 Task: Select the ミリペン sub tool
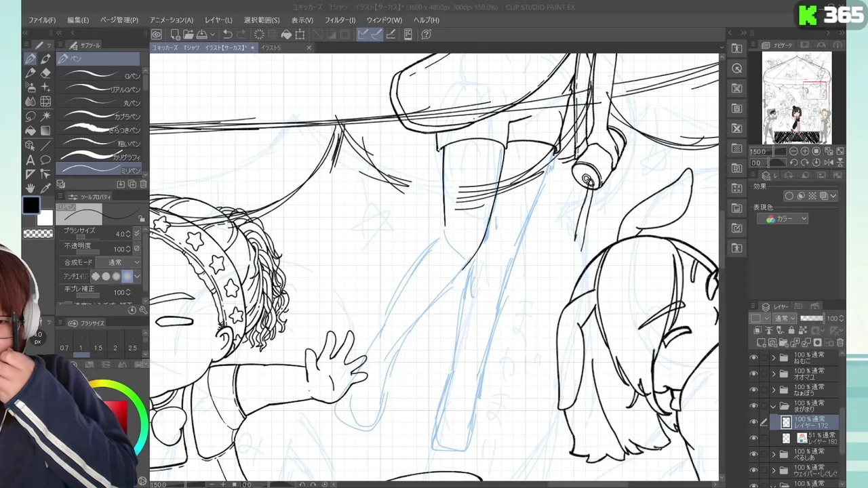[x=99, y=169]
